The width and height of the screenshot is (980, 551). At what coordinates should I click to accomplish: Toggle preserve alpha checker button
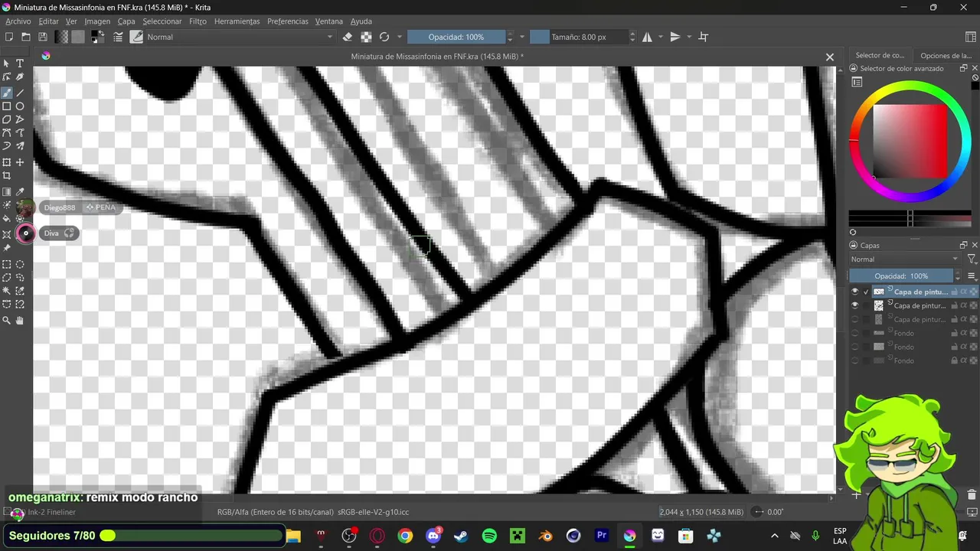366,37
